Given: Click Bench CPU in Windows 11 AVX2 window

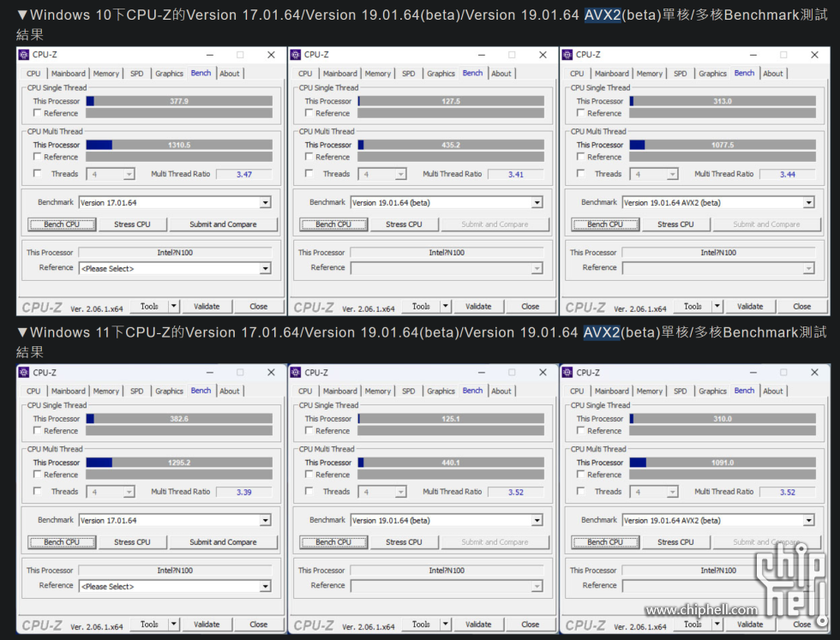Looking at the screenshot, I should (605, 542).
